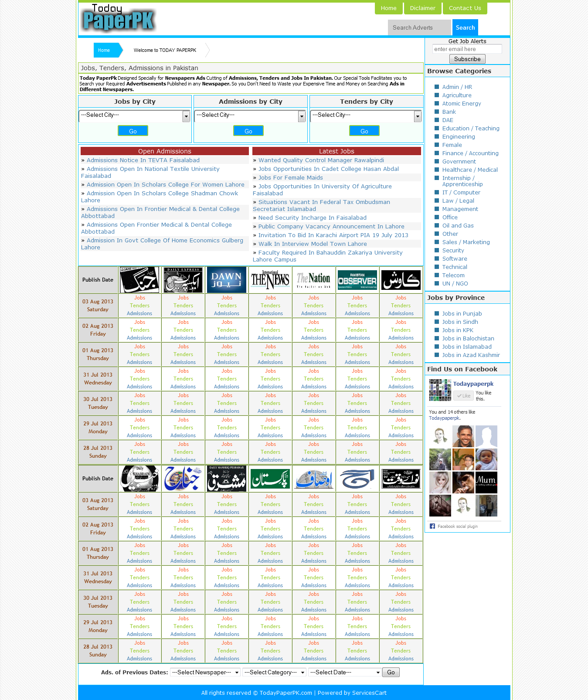Open the Telecom category
Image resolution: width=588 pixels, height=700 pixels.
coord(453,275)
